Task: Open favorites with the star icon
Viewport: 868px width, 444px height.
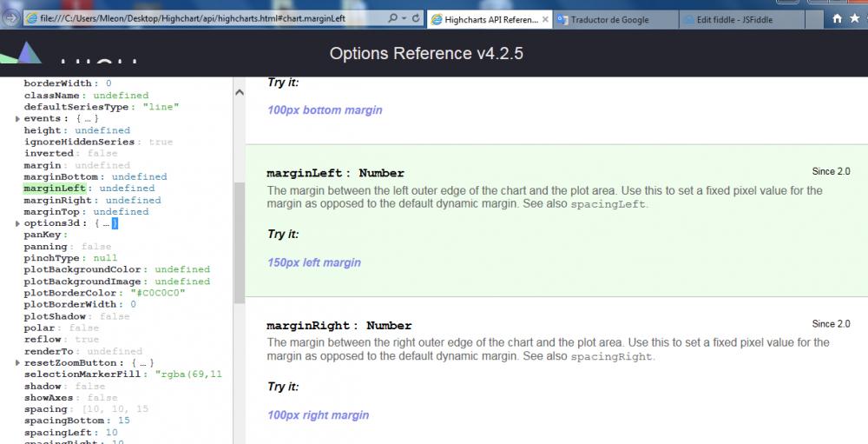Action: [x=855, y=19]
